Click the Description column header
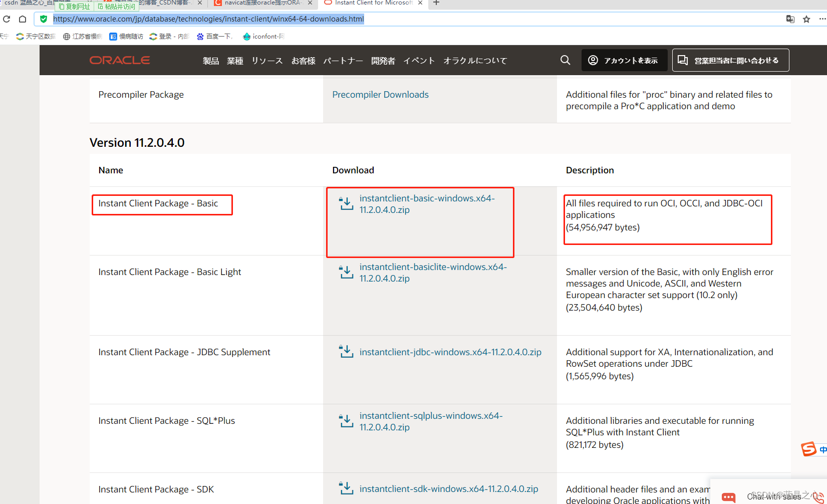Screen dimensions: 827x504 click(x=590, y=170)
